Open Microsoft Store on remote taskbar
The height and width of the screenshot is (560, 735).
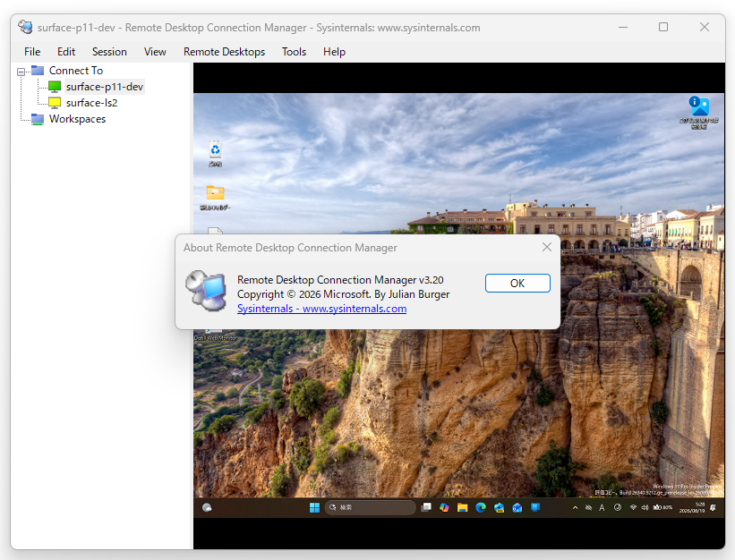tap(499, 507)
